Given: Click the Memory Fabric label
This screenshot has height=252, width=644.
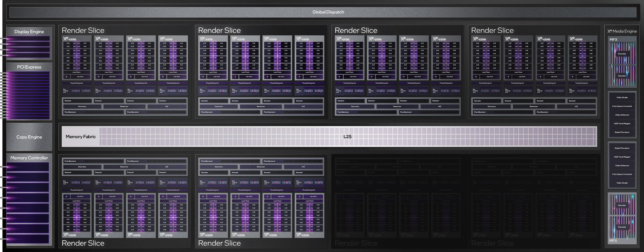Looking at the screenshot, I should pos(80,137).
